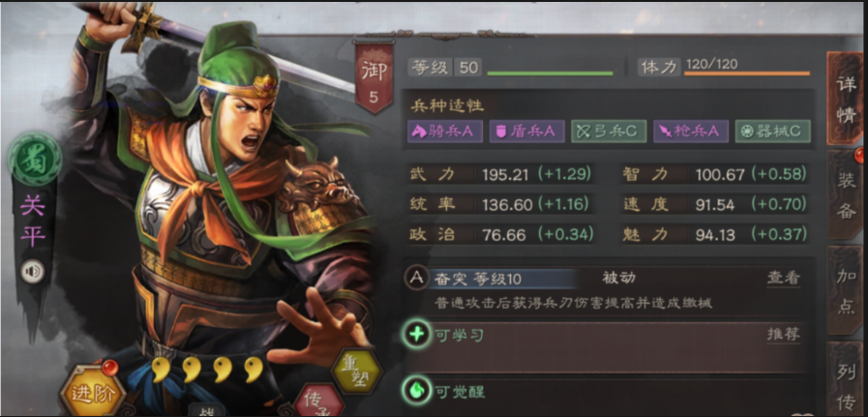Tap the yellow star rank markers
868x417 pixels.
pyautogui.click(x=208, y=370)
